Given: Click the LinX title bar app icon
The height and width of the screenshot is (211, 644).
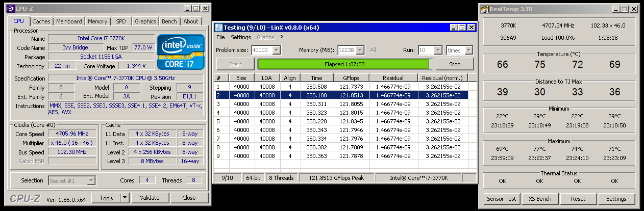Looking at the screenshot, I should tap(218, 27).
